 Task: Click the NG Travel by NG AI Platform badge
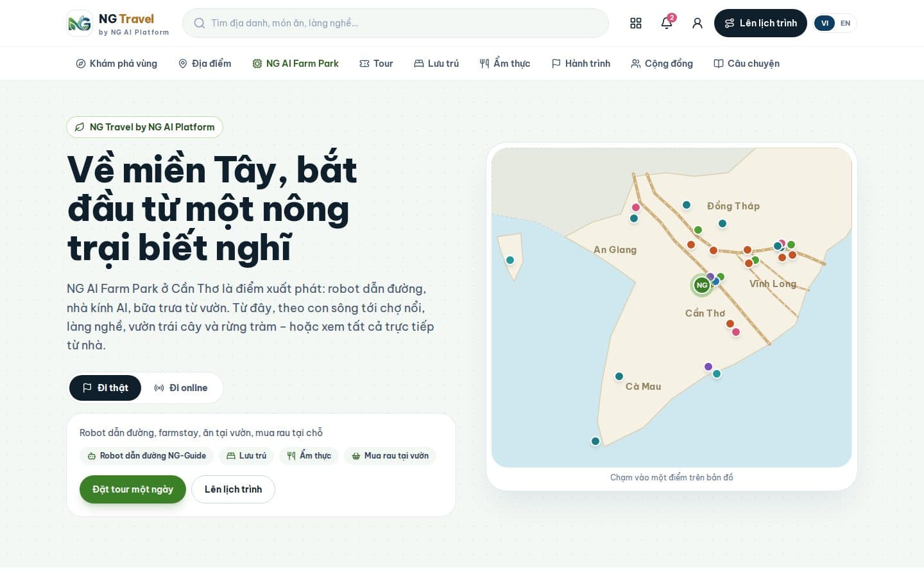coord(144,127)
